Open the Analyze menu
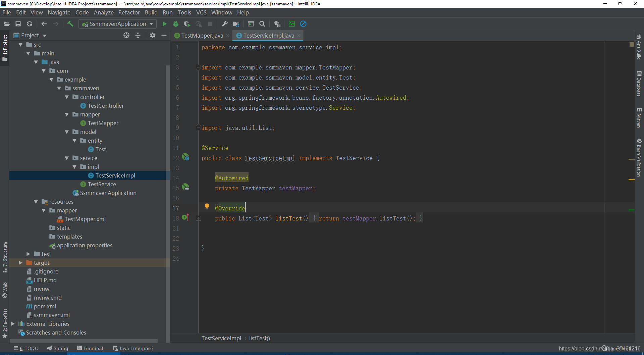This screenshot has height=355, width=644. [104, 12]
